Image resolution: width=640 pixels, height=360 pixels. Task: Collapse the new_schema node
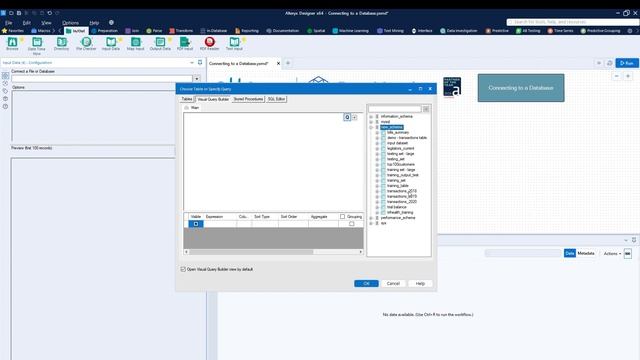point(371,127)
